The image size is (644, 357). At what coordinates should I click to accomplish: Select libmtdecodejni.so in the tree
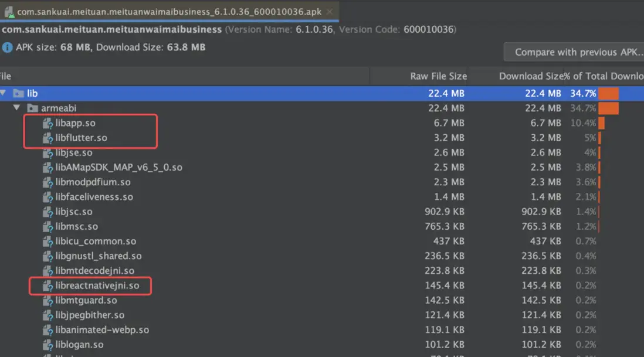[x=95, y=271]
